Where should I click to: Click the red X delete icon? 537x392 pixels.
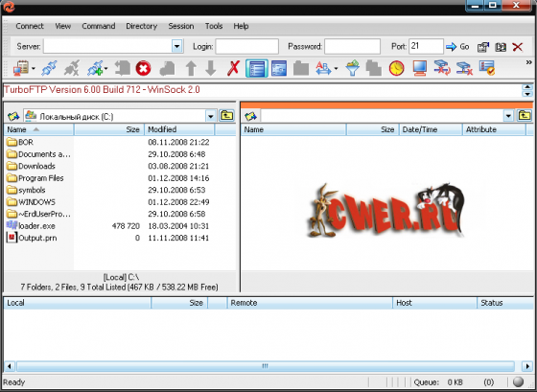point(233,68)
